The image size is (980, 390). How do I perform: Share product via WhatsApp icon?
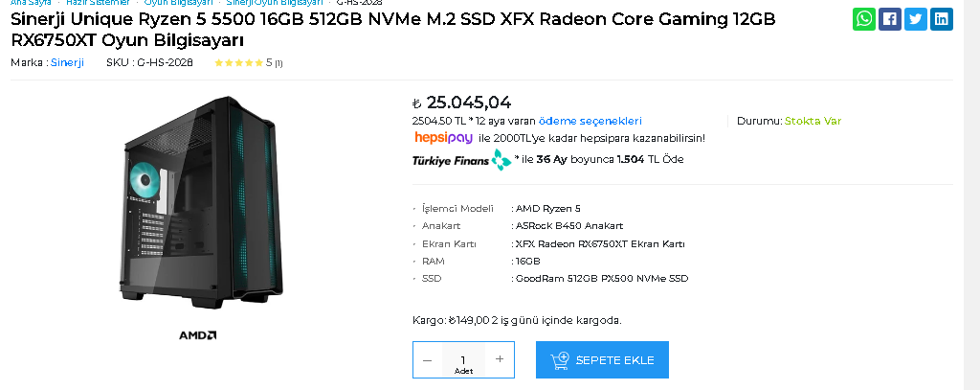(864, 19)
